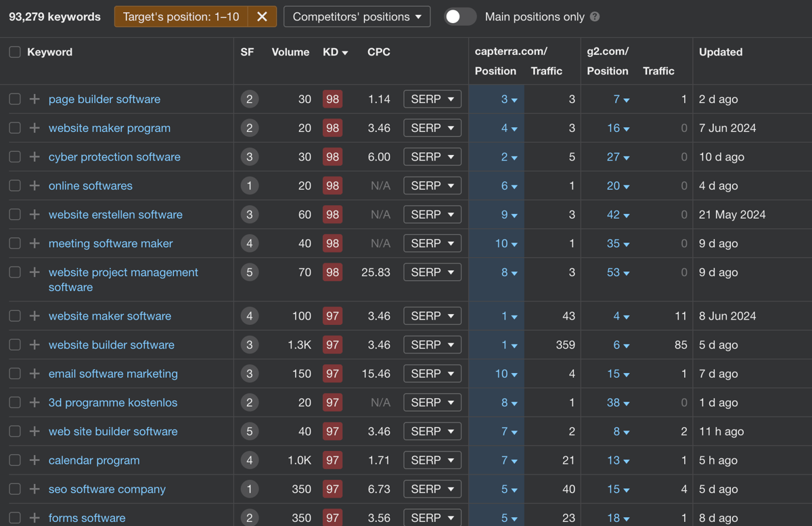812x526 pixels.
Task: Click plus icon next to cyber protection software
Action: [x=35, y=157]
